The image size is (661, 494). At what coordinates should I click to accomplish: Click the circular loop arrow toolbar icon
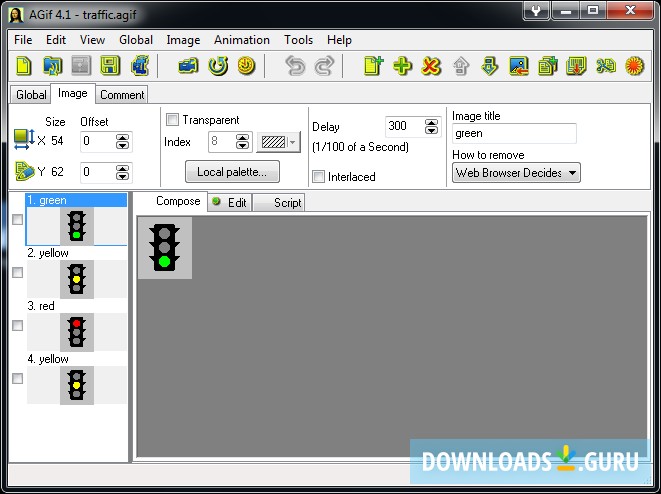[x=218, y=66]
